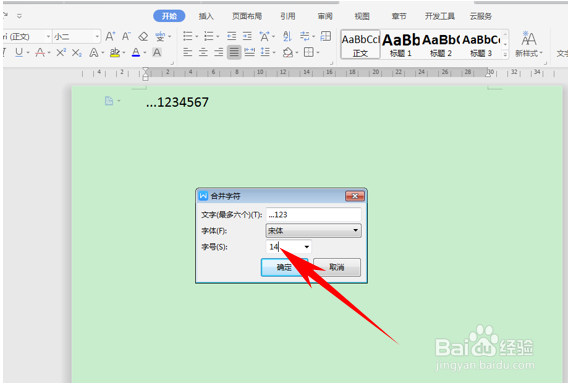
Task: Expand styles gallery more arrow
Action: pyautogui.click(x=505, y=55)
